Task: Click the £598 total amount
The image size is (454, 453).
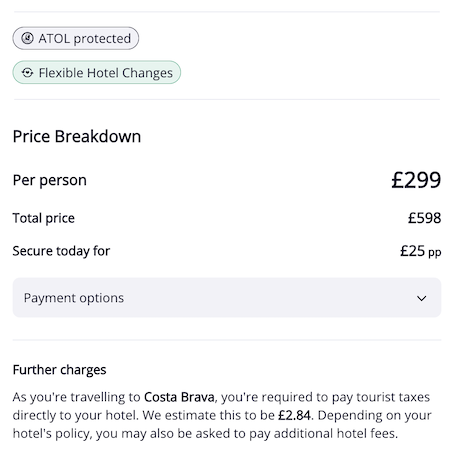Action: [x=425, y=218]
